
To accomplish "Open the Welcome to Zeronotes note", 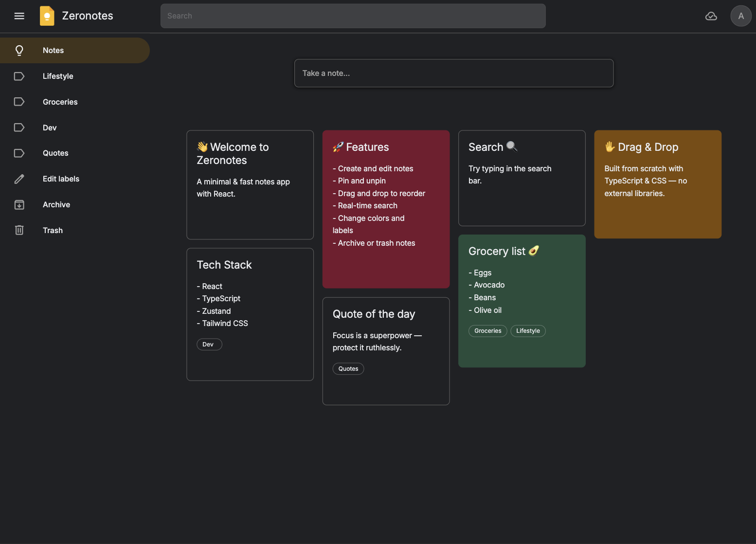I will pos(250,185).
